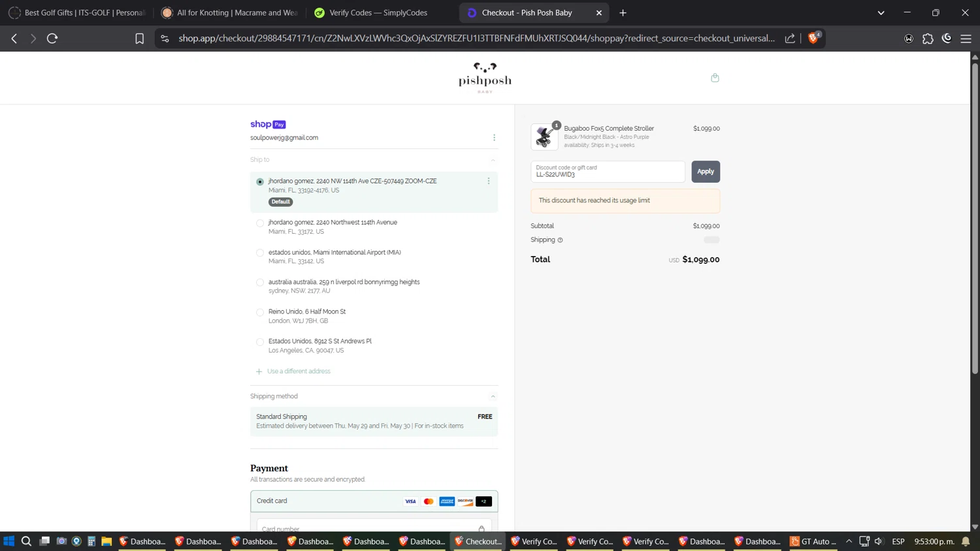
Task: Click the soulpowerjg@gmail.com email text
Action: point(284,138)
